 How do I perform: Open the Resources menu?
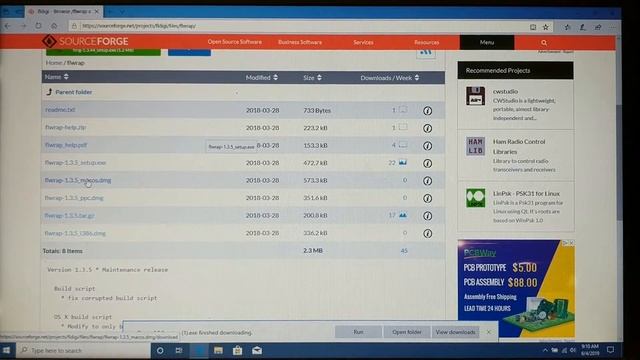pos(427,42)
